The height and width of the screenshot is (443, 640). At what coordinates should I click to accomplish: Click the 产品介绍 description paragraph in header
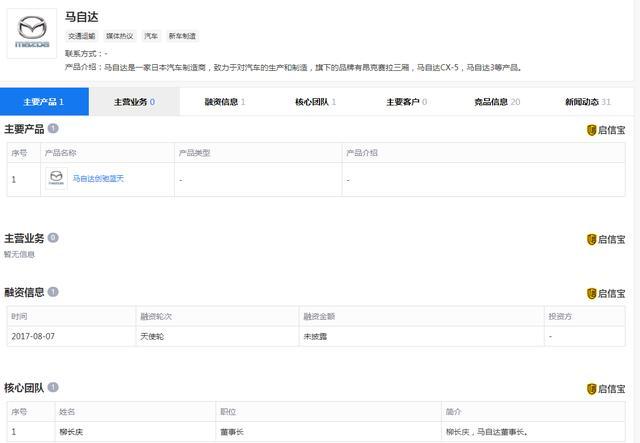[293, 67]
